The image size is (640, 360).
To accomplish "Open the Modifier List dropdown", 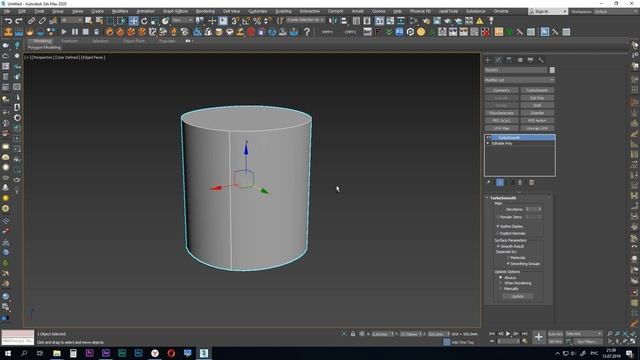I will pyautogui.click(x=519, y=80).
